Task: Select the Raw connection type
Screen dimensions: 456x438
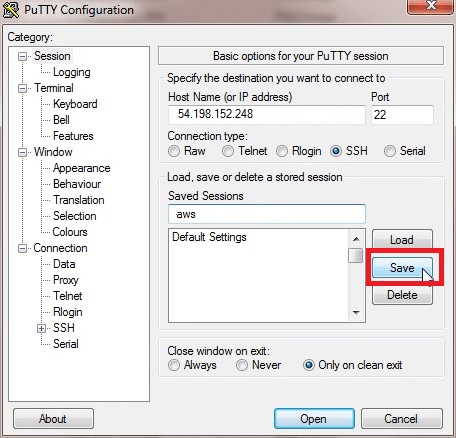Action: [174, 151]
